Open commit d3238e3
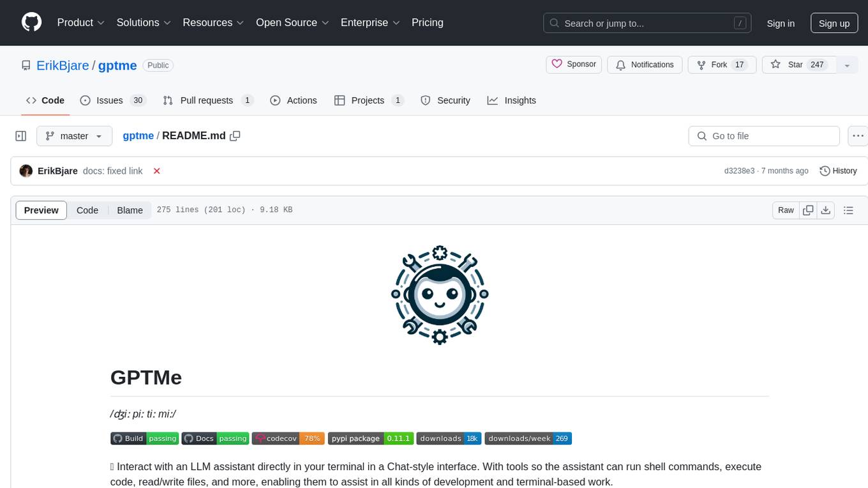 [739, 171]
